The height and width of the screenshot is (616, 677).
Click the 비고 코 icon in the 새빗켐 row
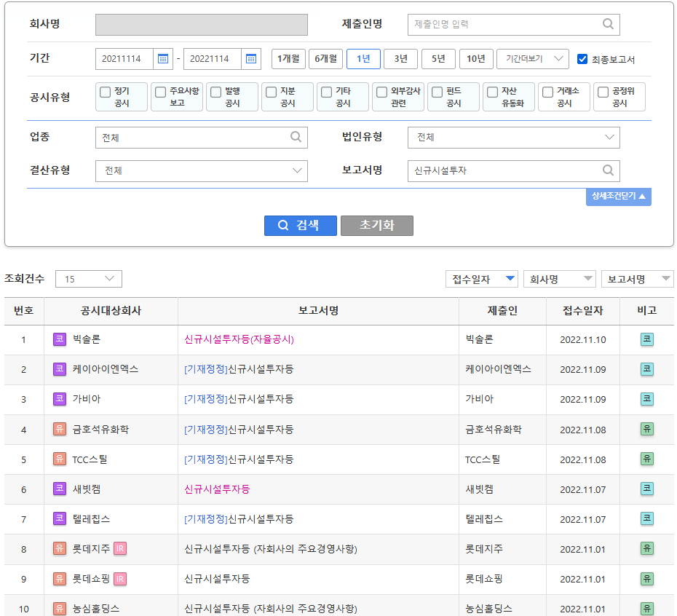[x=646, y=489]
